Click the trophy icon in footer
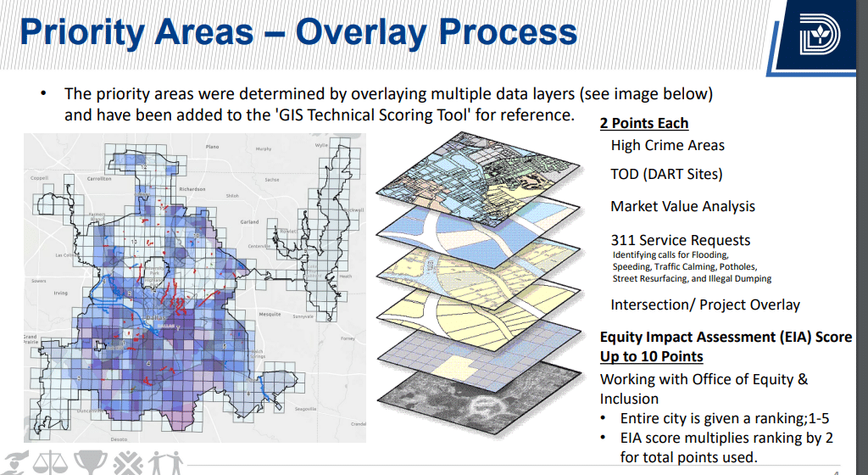This screenshot has height=475, width=868. point(92,463)
